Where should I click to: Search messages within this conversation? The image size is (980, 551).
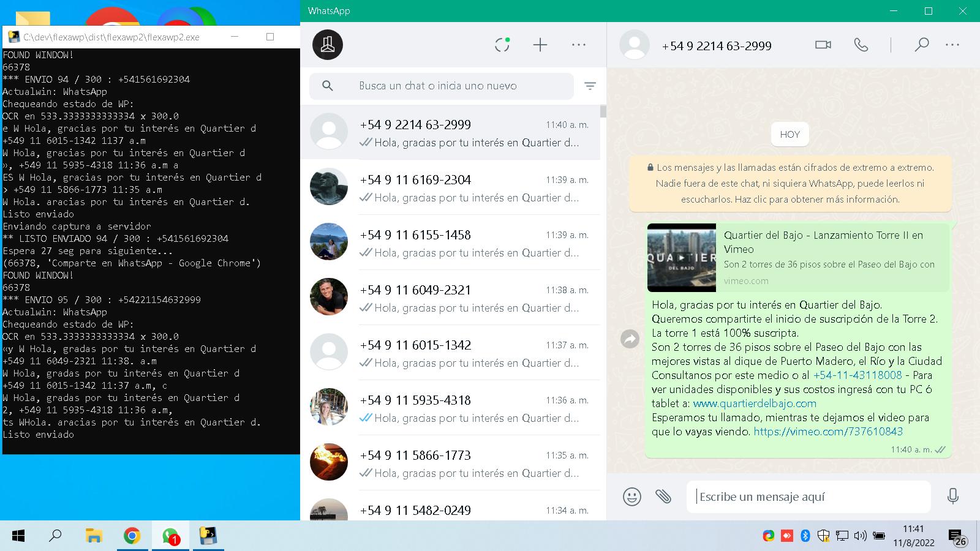click(921, 45)
